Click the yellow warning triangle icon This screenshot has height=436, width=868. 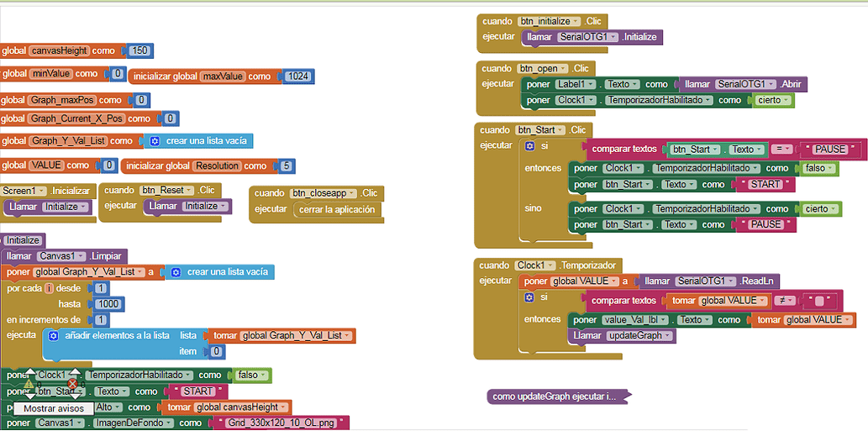[x=29, y=382]
